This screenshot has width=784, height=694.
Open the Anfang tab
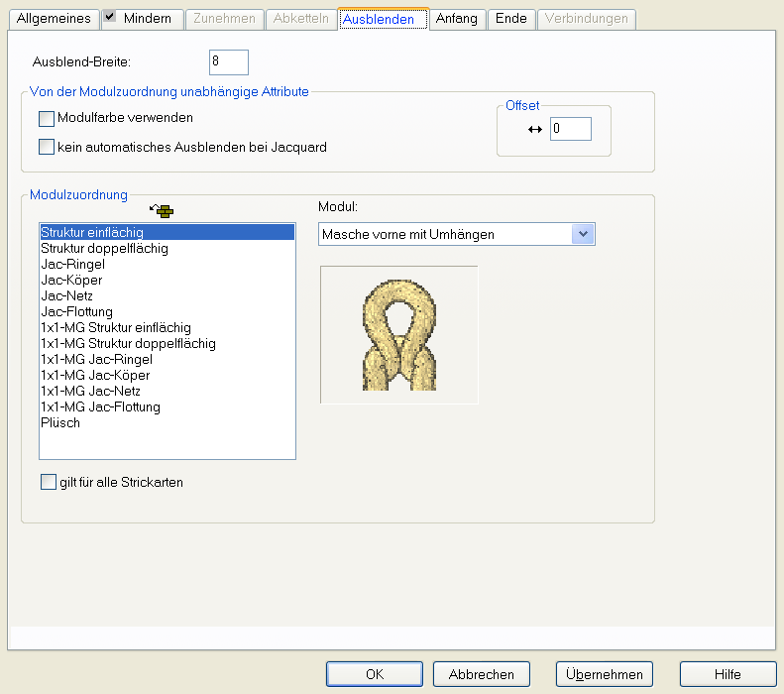click(x=457, y=19)
